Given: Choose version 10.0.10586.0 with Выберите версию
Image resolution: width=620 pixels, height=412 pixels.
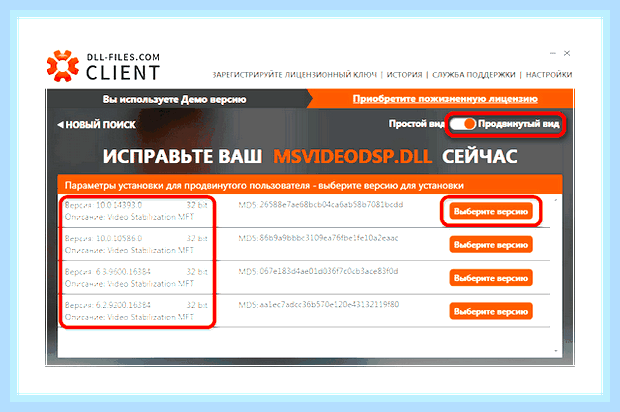Looking at the screenshot, I should pos(491,245).
